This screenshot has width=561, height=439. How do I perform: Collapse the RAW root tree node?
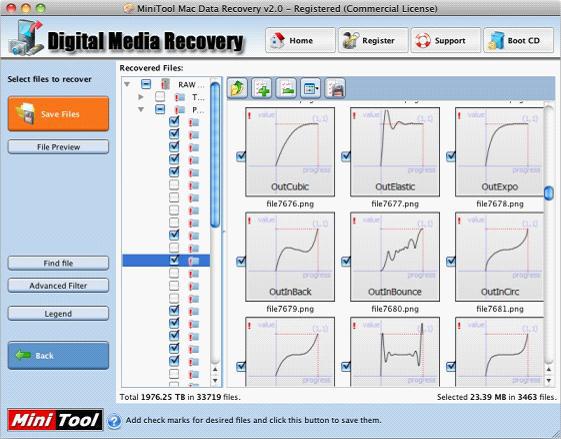127,84
